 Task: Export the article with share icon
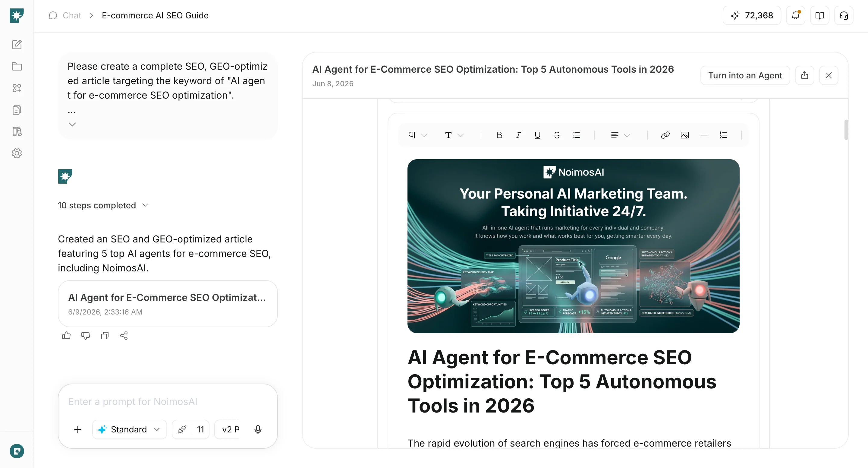tap(805, 75)
